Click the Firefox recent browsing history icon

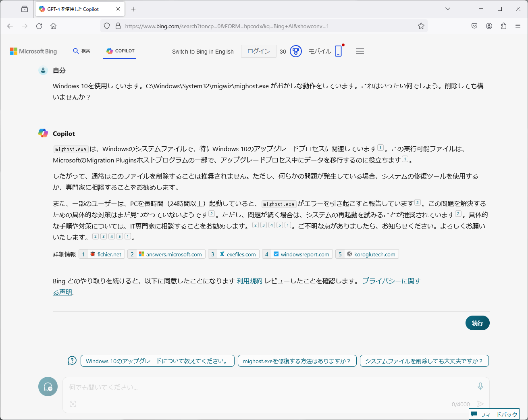click(25, 9)
